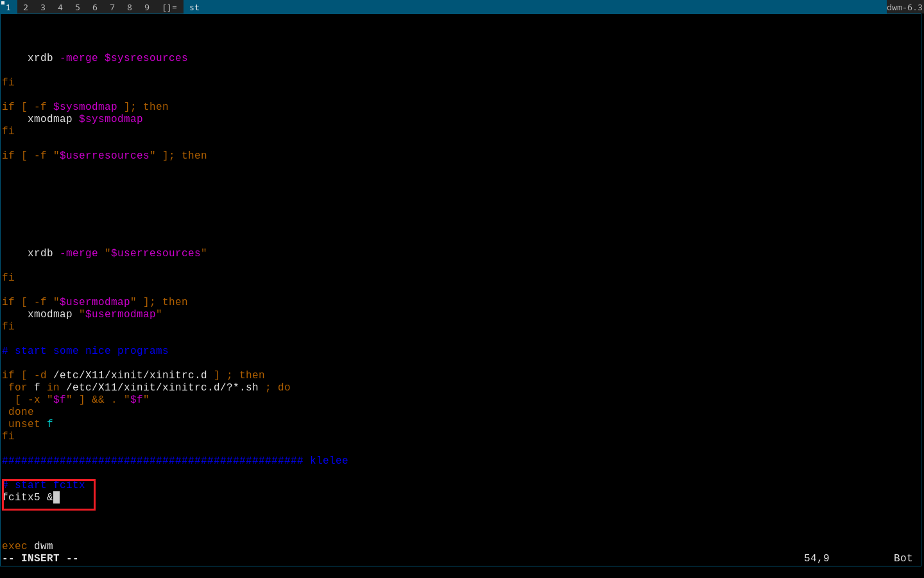Click the dwm-6.3 status text
The width and height of the screenshot is (924, 578).
(x=905, y=7)
